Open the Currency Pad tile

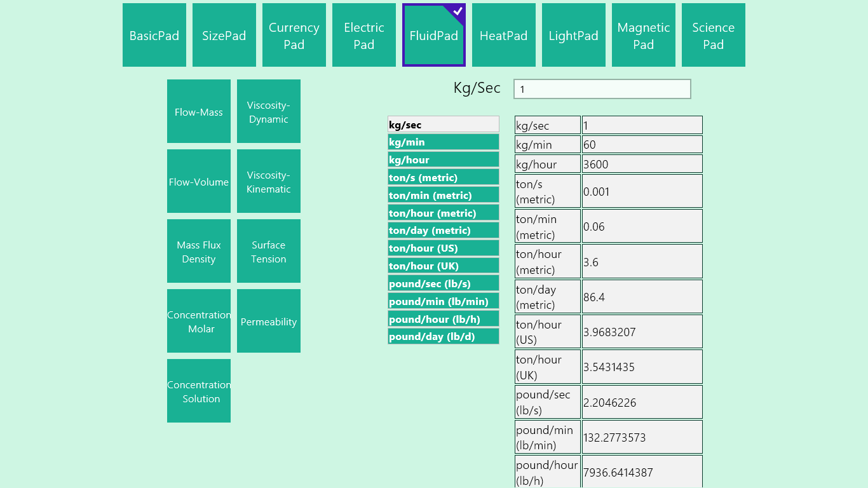(294, 35)
